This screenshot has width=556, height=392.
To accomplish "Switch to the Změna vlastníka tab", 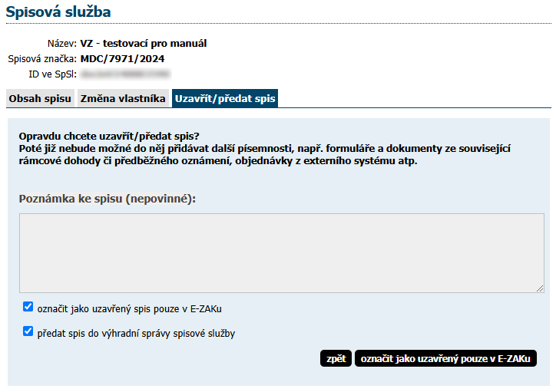I will [x=123, y=99].
